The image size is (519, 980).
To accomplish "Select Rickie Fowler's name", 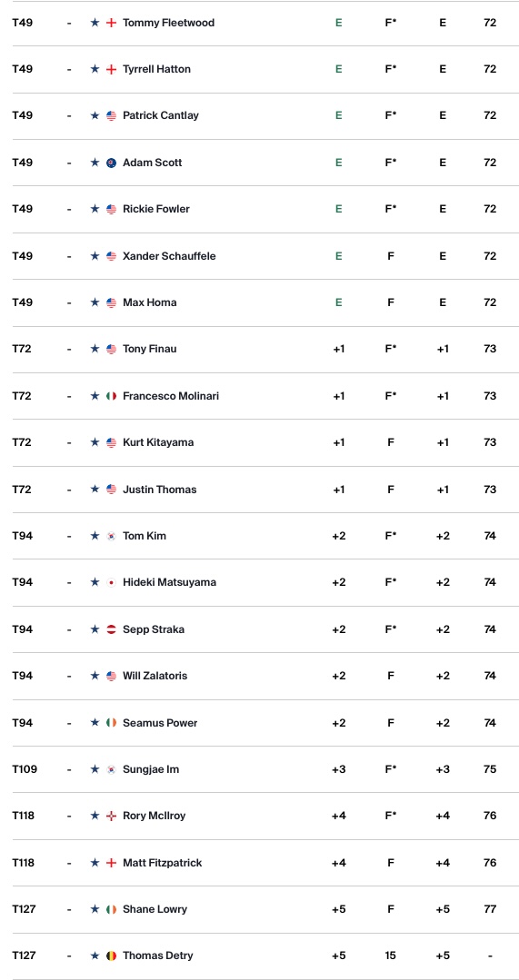I will [156, 210].
